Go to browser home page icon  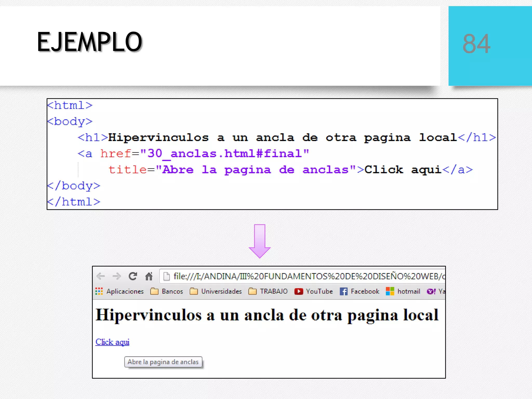(x=149, y=276)
